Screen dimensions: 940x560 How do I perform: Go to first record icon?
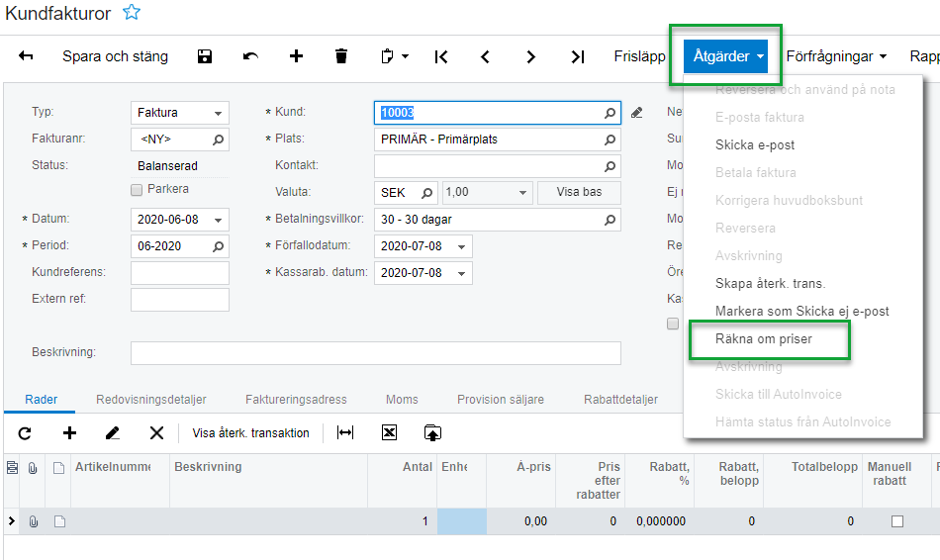coord(441,56)
